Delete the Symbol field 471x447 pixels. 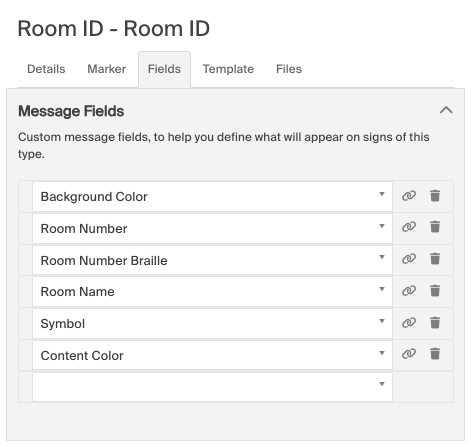pos(435,322)
